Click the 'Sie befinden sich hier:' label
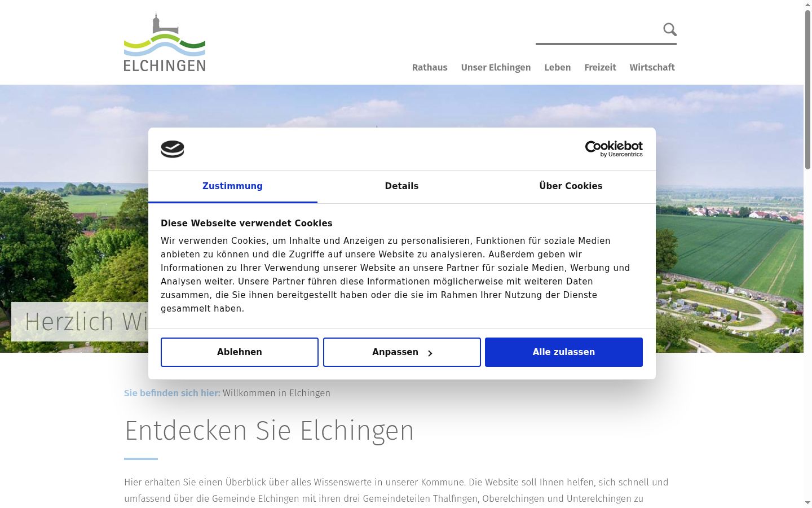Viewport: 812px width, 508px height. [172, 393]
